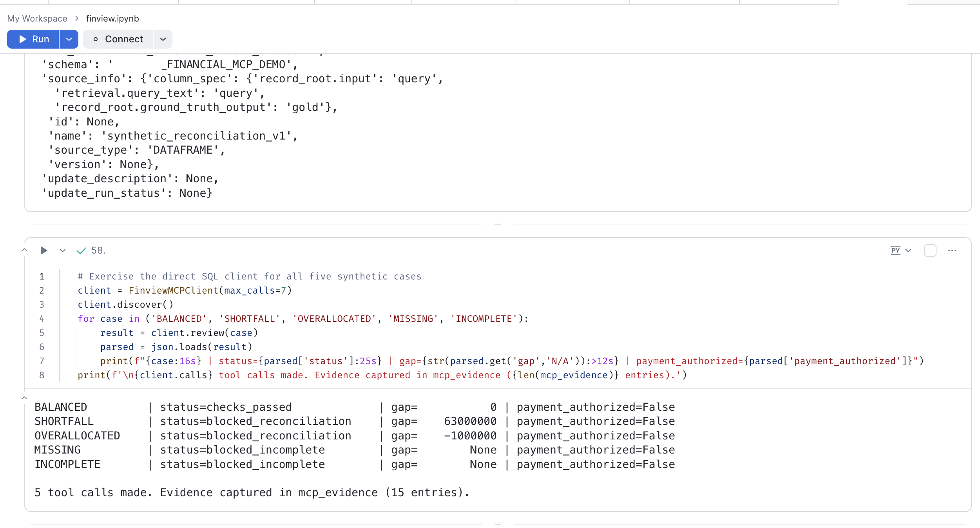Select the finview.ipynb breadcrumb item
The width and height of the screenshot is (980, 528).
(x=112, y=18)
